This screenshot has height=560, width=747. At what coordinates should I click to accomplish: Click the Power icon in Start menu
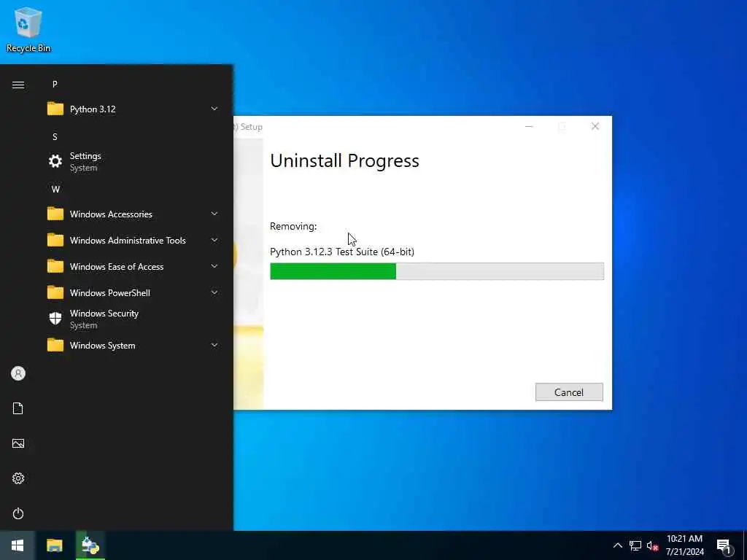pyautogui.click(x=18, y=513)
